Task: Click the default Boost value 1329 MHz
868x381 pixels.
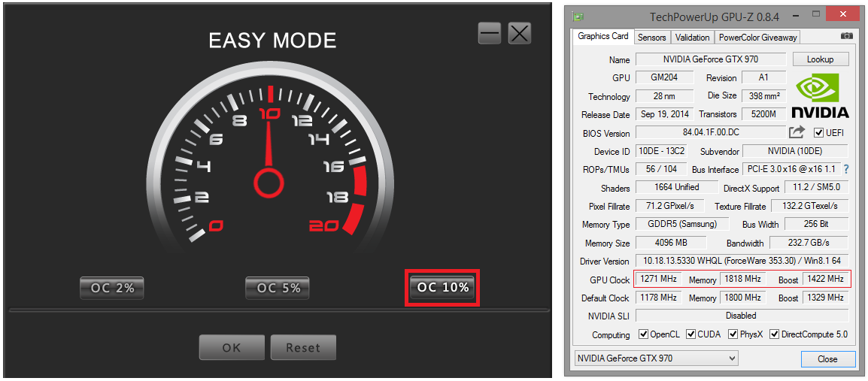Action: (825, 298)
